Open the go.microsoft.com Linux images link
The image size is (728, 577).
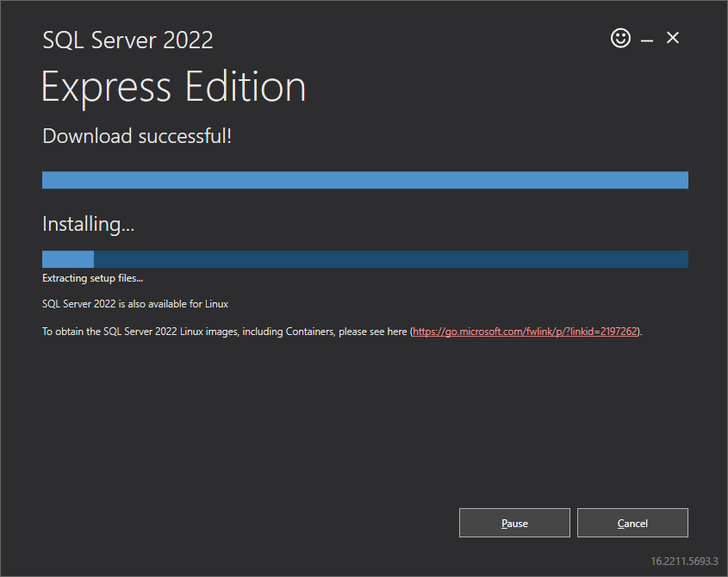pos(525,332)
